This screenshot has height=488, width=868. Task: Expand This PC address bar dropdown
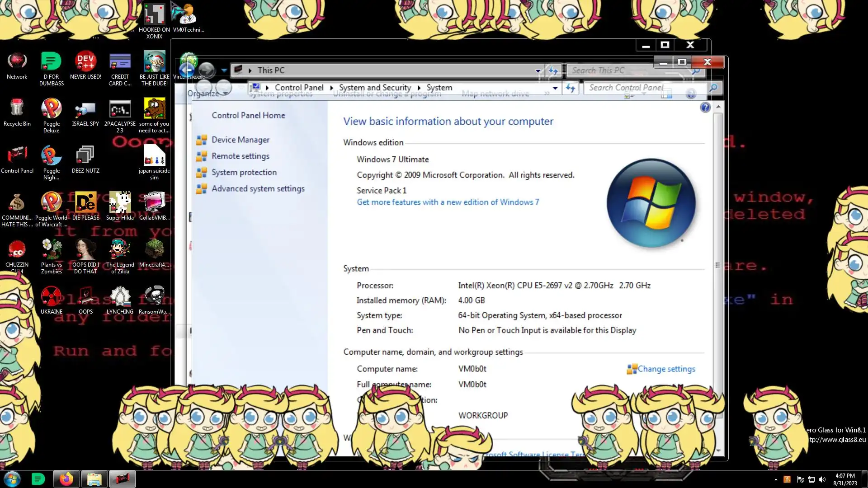538,70
